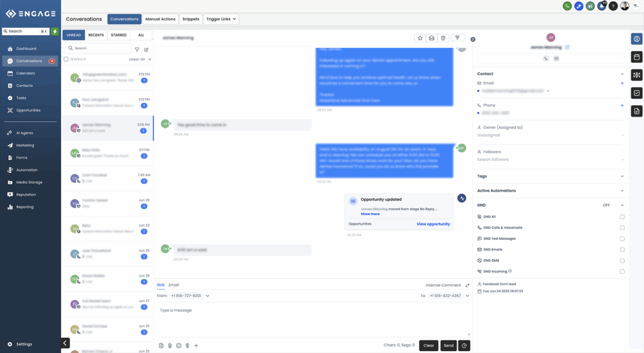Open the Trigger Links dropdown

[221, 19]
